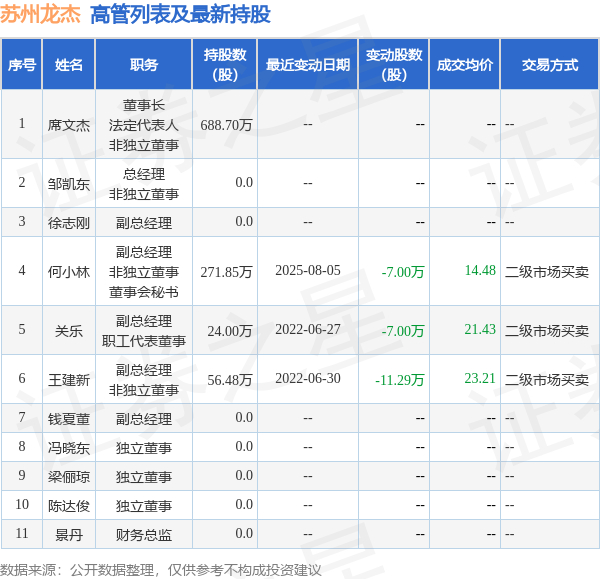Select the 变动股数(股) column header

coord(394,65)
